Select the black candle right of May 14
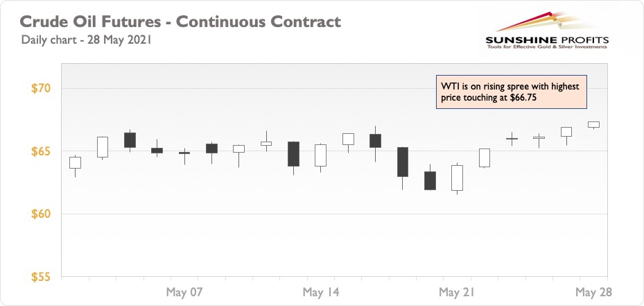Screen dimensions: 644x306 tap(376, 144)
